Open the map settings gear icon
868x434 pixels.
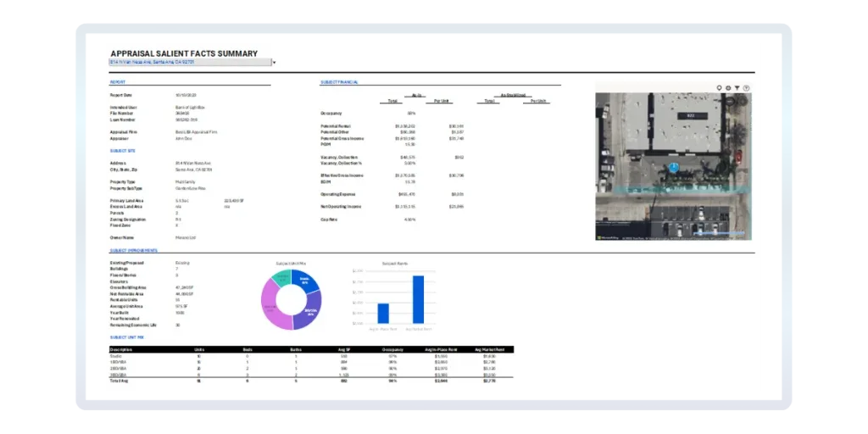pos(728,88)
